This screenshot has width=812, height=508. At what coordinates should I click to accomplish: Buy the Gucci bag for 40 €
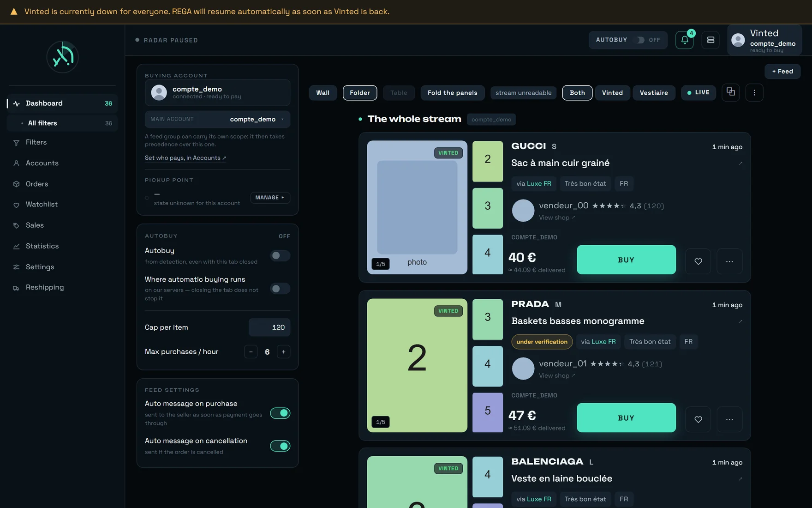pyautogui.click(x=626, y=260)
